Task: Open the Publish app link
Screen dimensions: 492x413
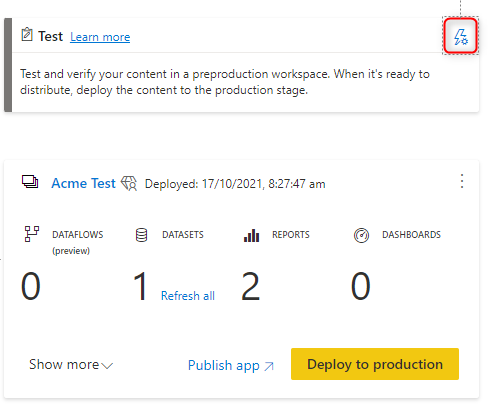Action: click(231, 365)
